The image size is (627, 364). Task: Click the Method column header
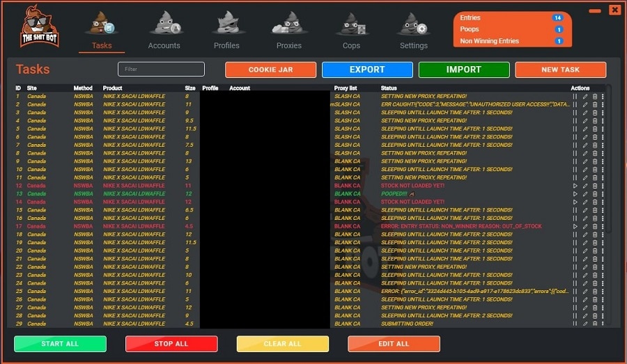click(83, 88)
